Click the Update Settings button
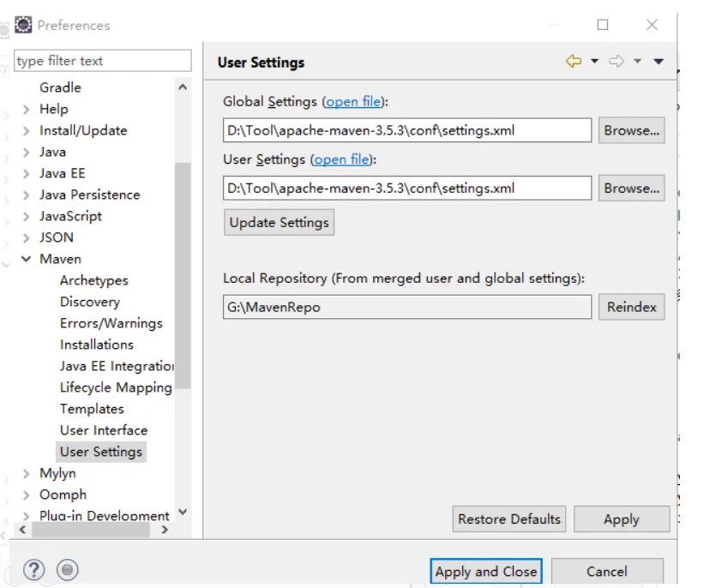Image resolution: width=704 pixels, height=588 pixels. [x=279, y=223]
